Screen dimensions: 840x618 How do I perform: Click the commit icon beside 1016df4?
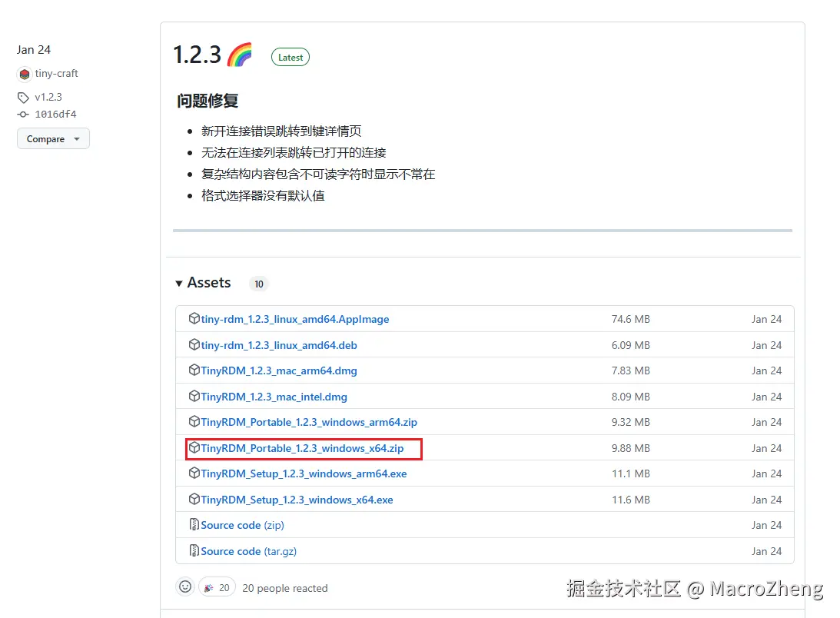[x=23, y=115]
